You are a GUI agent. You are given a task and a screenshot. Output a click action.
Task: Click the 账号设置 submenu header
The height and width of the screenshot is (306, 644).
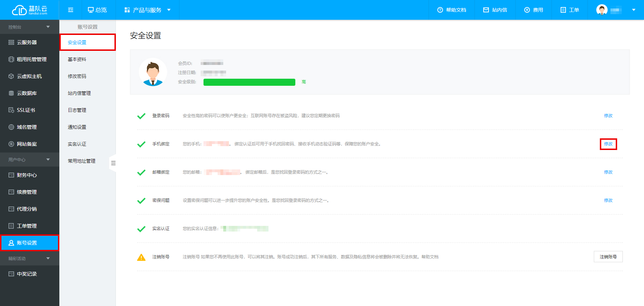[x=88, y=27]
